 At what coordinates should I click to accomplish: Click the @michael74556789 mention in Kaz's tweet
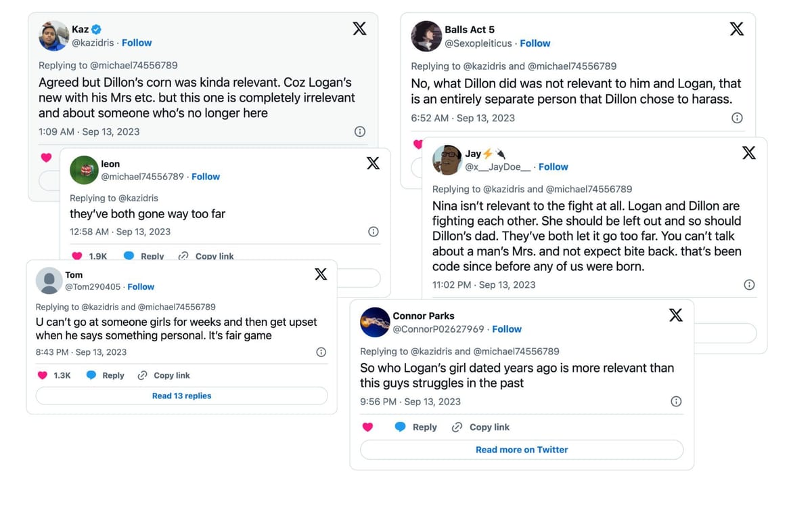133,66
